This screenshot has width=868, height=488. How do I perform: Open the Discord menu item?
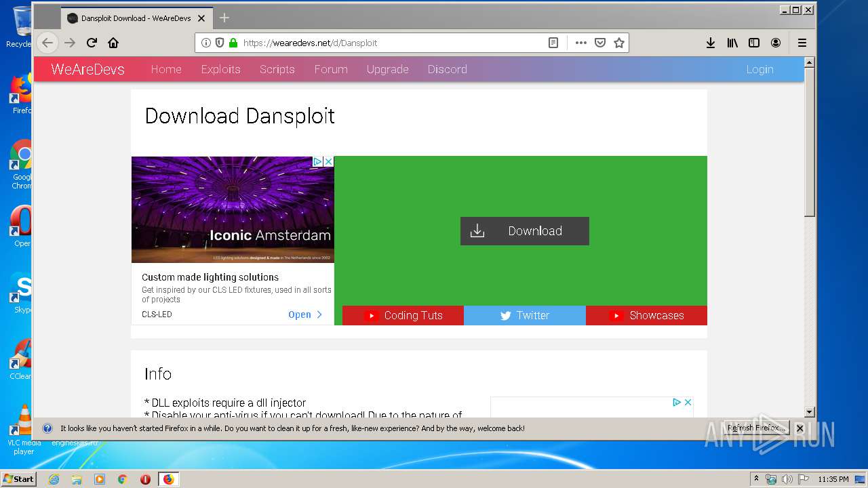(447, 69)
